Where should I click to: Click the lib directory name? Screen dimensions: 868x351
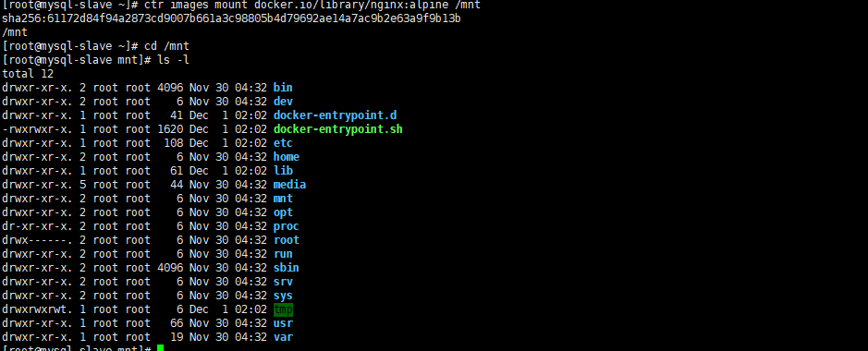[x=283, y=170]
